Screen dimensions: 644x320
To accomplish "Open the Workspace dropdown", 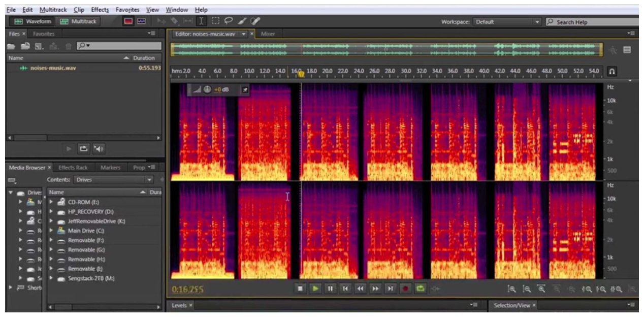I will (508, 22).
